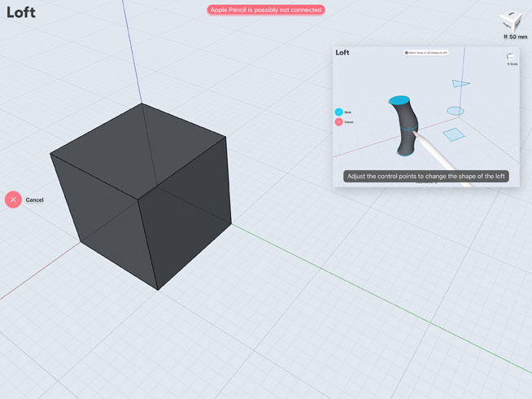
Task: Click the small orientation cube inside tutorial
Action: point(510,57)
